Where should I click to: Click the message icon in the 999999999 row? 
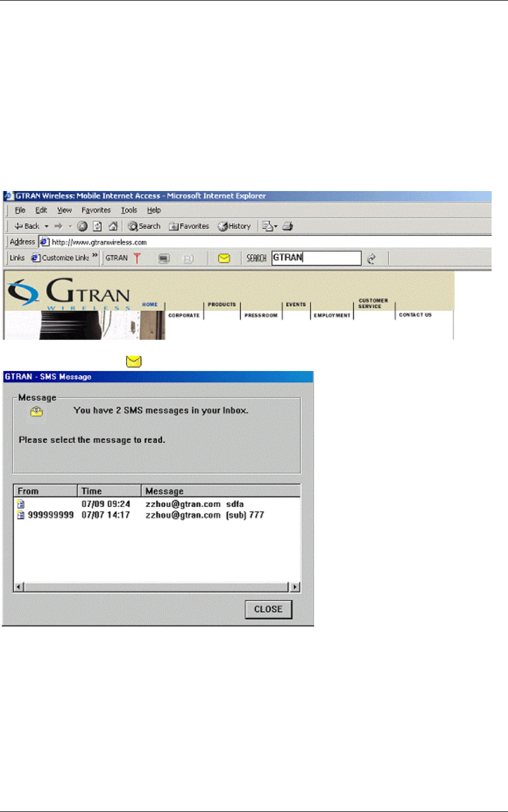click(21, 515)
